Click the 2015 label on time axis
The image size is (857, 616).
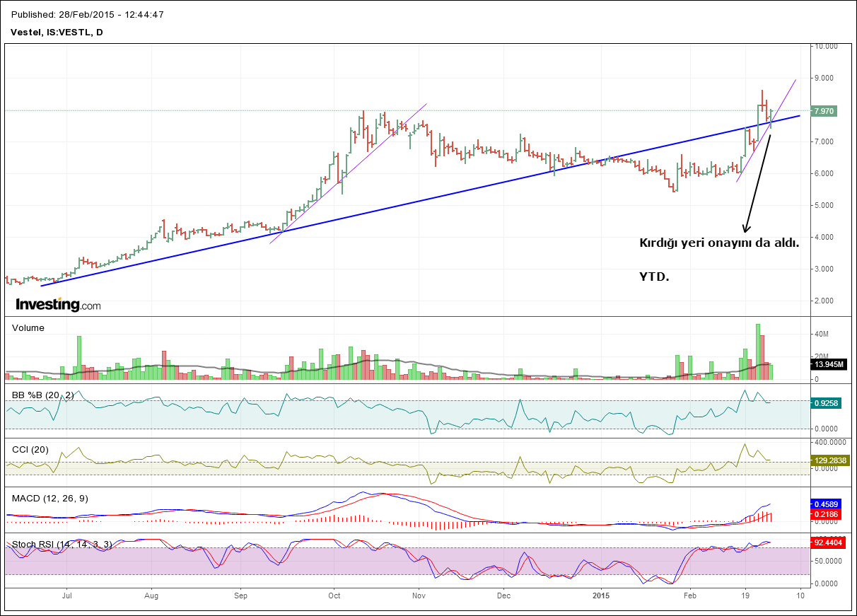click(x=601, y=595)
